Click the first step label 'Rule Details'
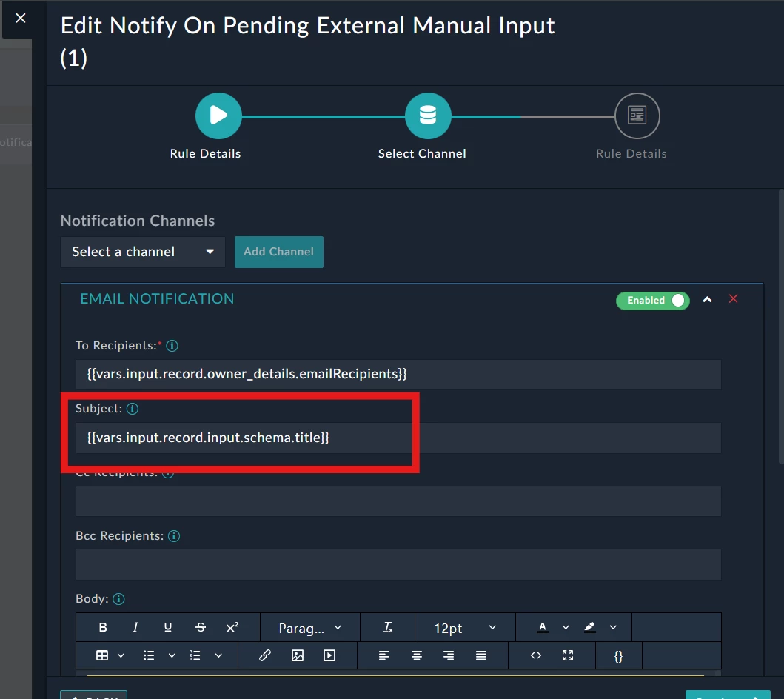 pyautogui.click(x=206, y=153)
